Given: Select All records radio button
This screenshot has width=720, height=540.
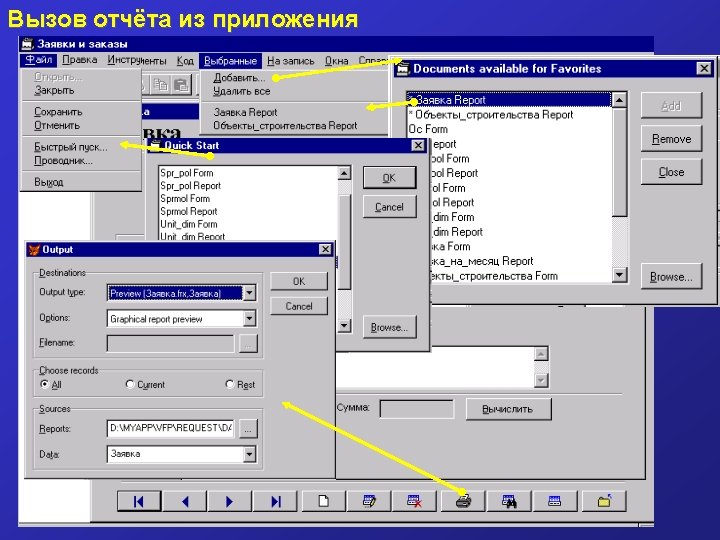Looking at the screenshot, I should [45, 384].
